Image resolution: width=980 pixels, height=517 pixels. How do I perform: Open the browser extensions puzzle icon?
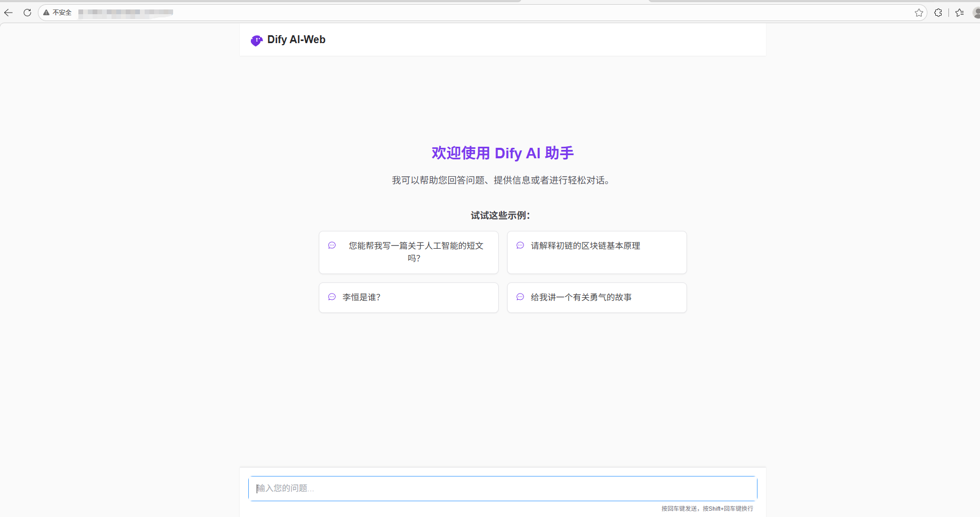[938, 13]
